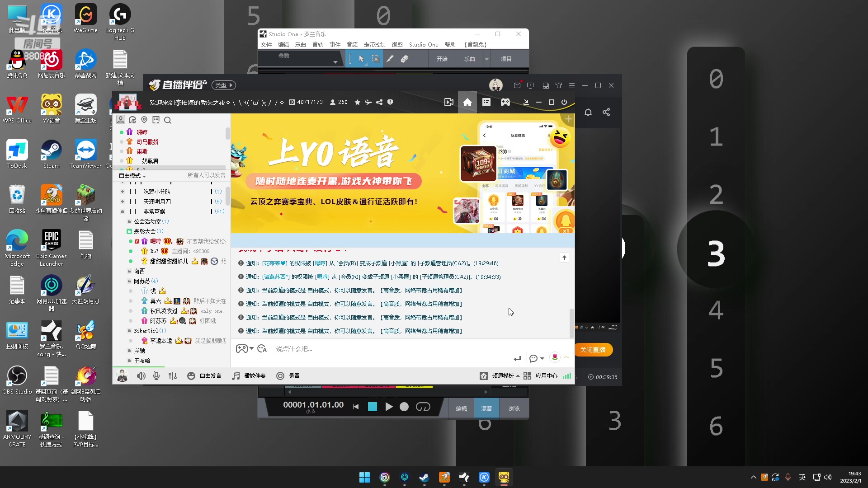Enable loop playback in Studio One transport
Image resolution: width=868 pixels, height=488 pixels.
tap(424, 407)
